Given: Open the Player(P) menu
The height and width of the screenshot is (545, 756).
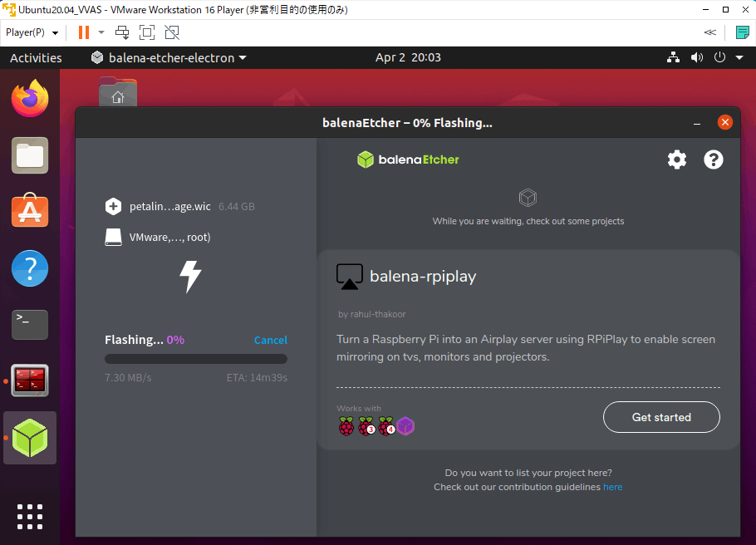Looking at the screenshot, I should pos(32,32).
